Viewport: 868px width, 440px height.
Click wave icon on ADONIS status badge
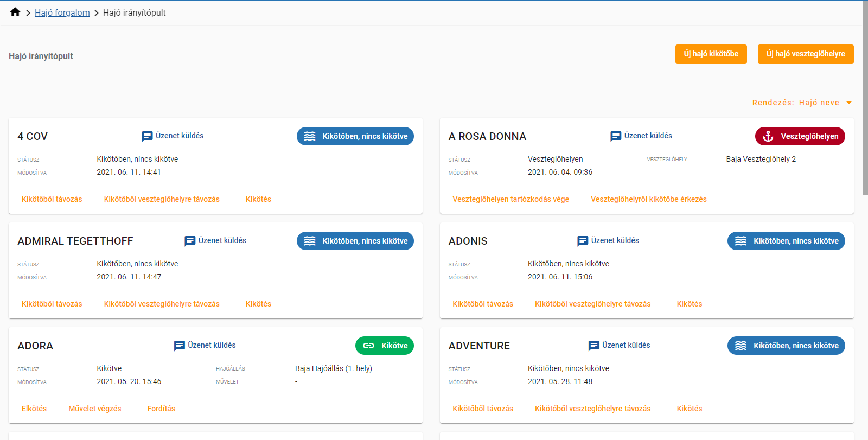pos(741,241)
